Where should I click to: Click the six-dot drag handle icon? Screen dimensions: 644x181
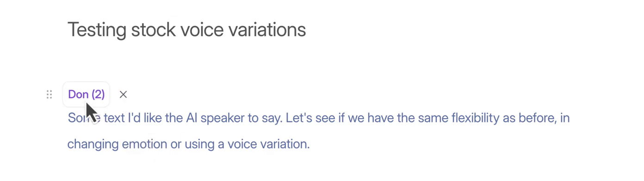tap(49, 95)
